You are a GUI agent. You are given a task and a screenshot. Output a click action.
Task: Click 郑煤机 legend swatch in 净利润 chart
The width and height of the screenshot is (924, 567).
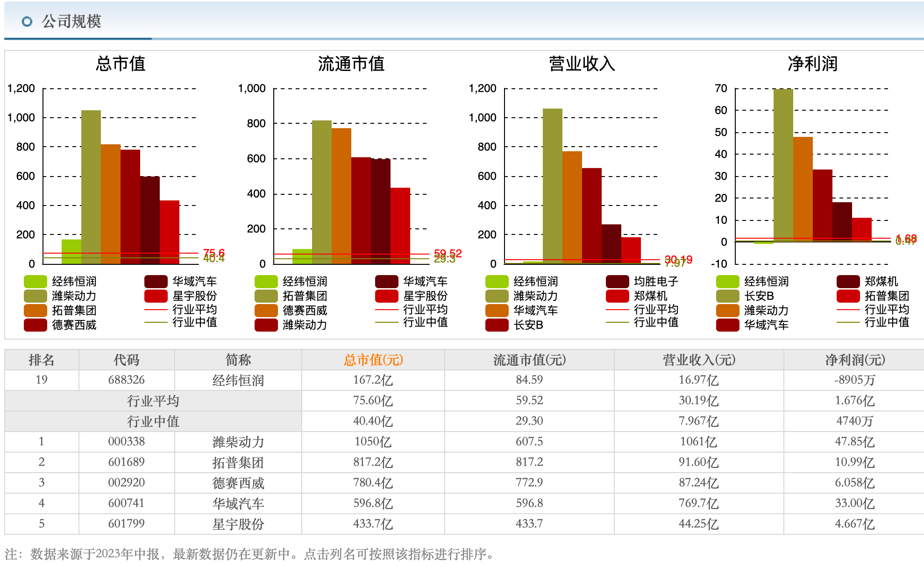click(848, 282)
